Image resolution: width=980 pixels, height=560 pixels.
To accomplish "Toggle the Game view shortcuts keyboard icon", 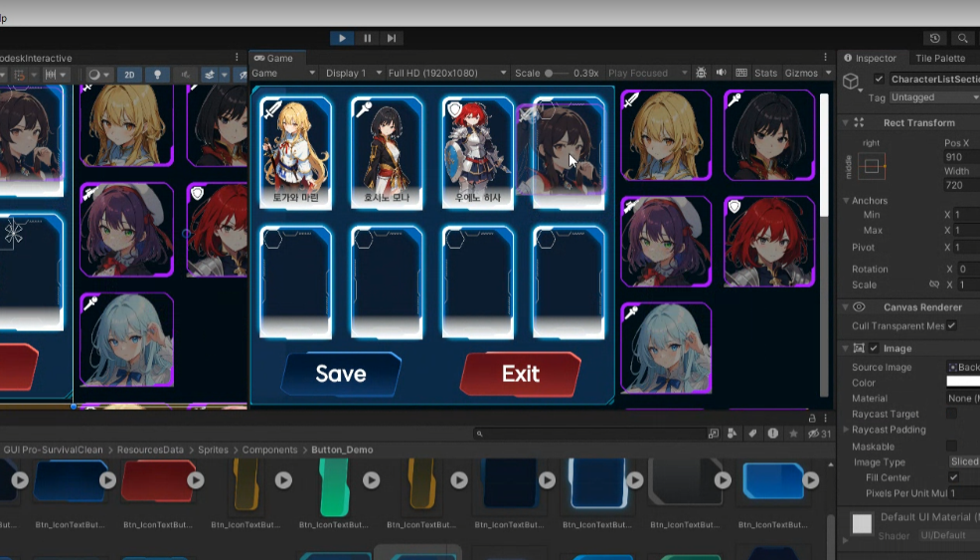I will [x=741, y=73].
